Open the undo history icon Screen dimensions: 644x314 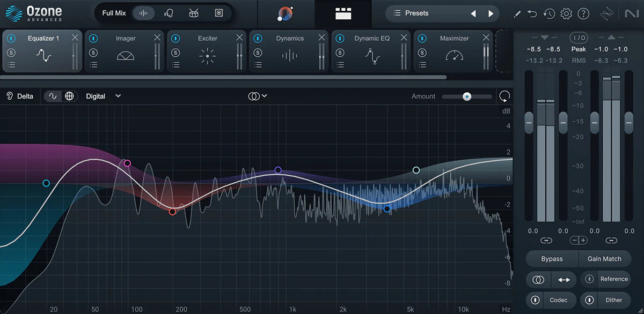click(x=549, y=13)
